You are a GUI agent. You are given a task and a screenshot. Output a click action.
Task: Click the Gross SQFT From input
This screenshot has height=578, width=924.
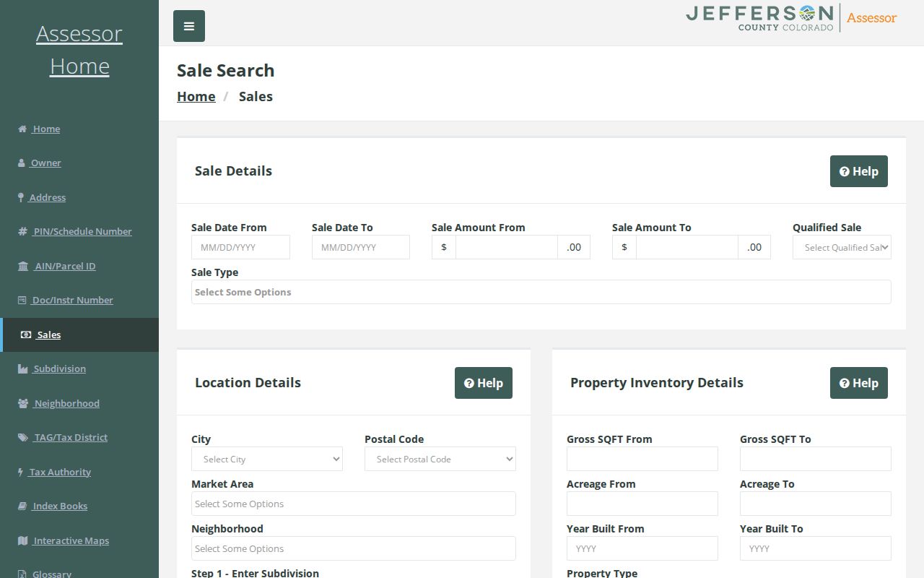642,459
